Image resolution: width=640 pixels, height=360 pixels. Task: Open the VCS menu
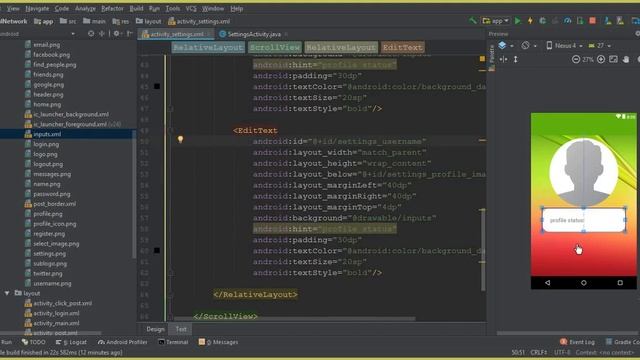click(x=191, y=8)
